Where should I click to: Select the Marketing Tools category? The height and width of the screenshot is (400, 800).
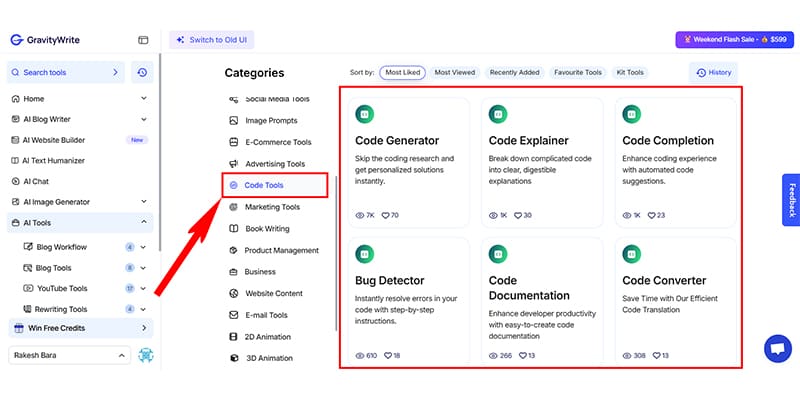pyautogui.click(x=272, y=207)
